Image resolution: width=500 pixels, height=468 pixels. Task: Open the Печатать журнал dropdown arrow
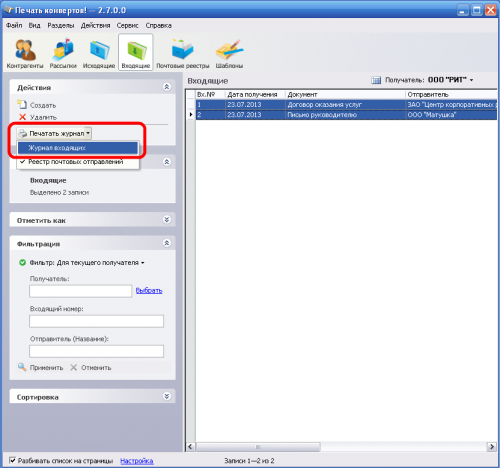[x=88, y=133]
